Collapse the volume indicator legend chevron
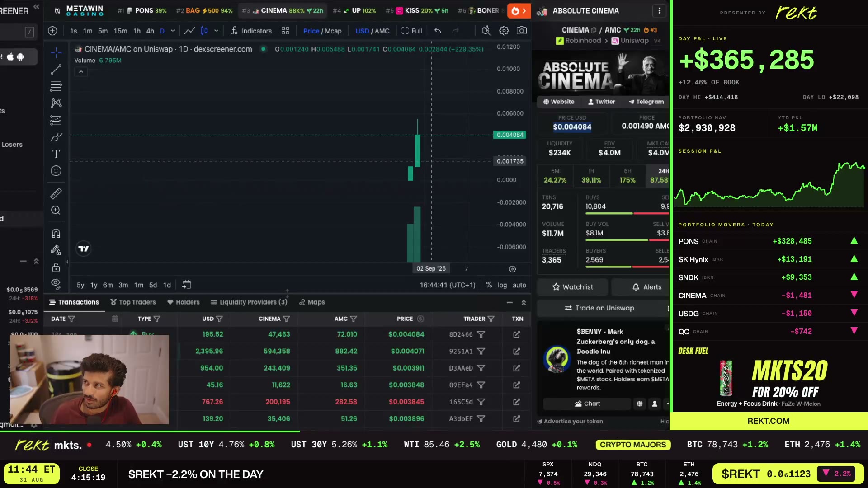Screen dimensions: 868x488 [x=81, y=72]
